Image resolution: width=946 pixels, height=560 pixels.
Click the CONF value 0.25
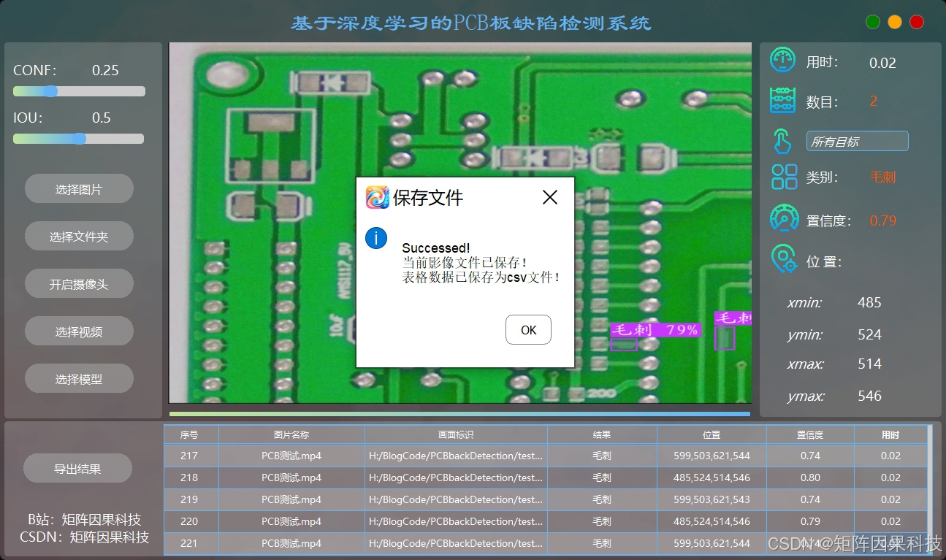(105, 70)
